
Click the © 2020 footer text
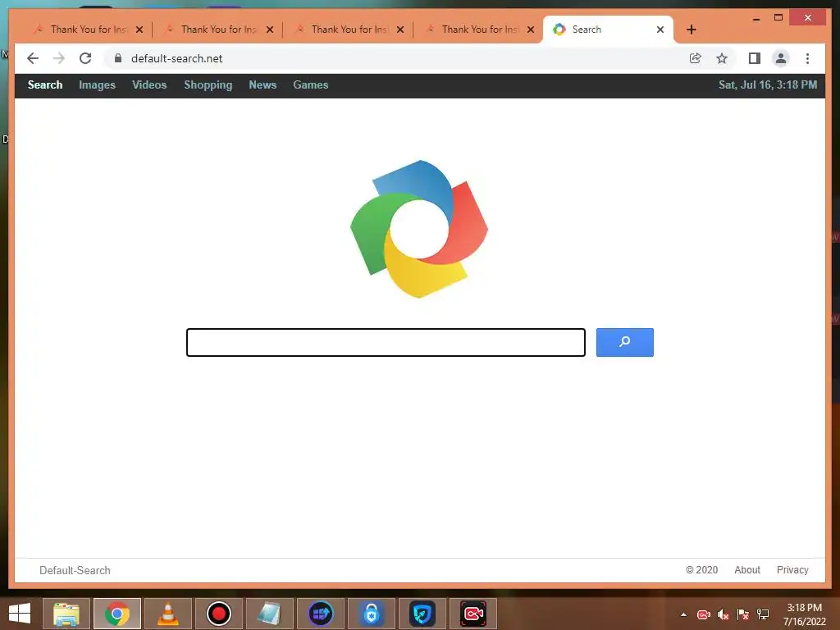click(702, 570)
